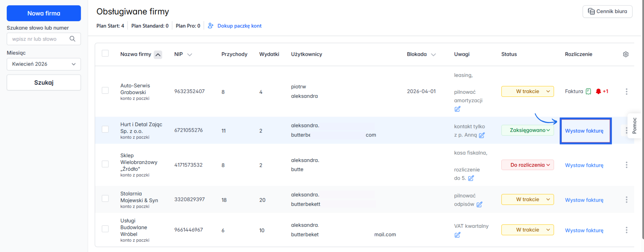
Task: Change the 'Do rozliczenia' status dropdown
Action: 527,165
